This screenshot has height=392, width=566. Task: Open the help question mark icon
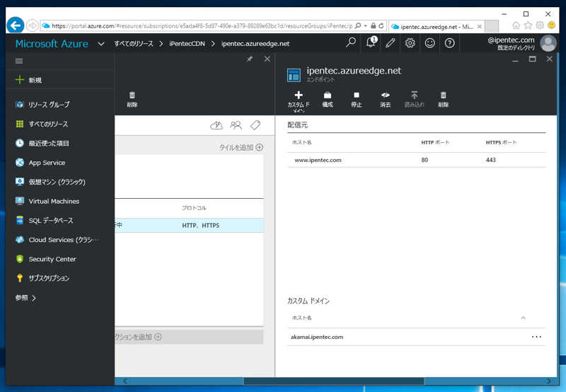click(x=449, y=43)
